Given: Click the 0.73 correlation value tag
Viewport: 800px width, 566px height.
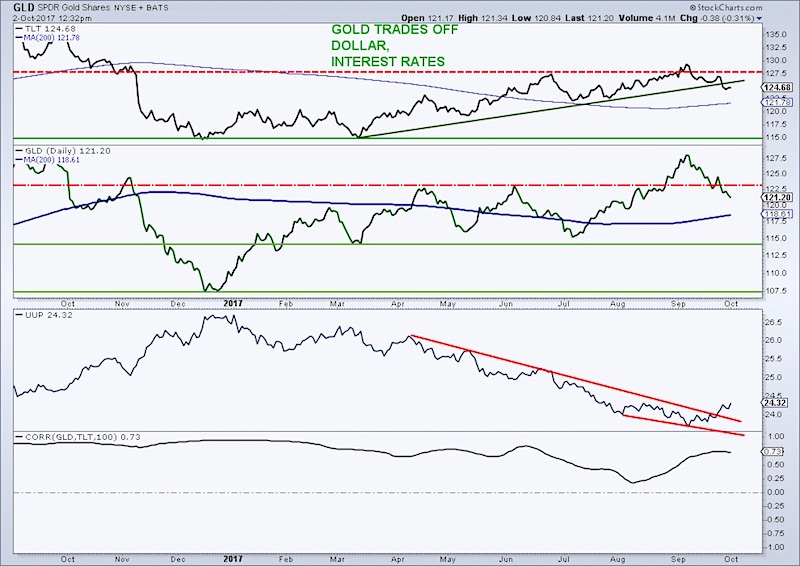Looking at the screenshot, I should [774, 452].
